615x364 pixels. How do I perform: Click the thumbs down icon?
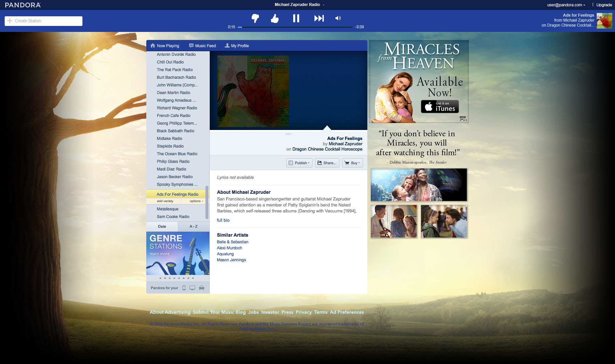pos(255,18)
